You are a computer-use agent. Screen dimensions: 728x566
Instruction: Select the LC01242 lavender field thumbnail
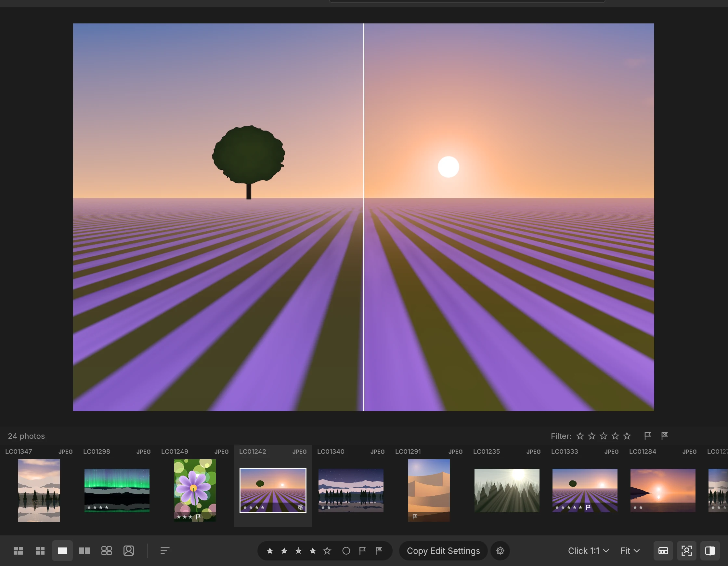[273, 490]
